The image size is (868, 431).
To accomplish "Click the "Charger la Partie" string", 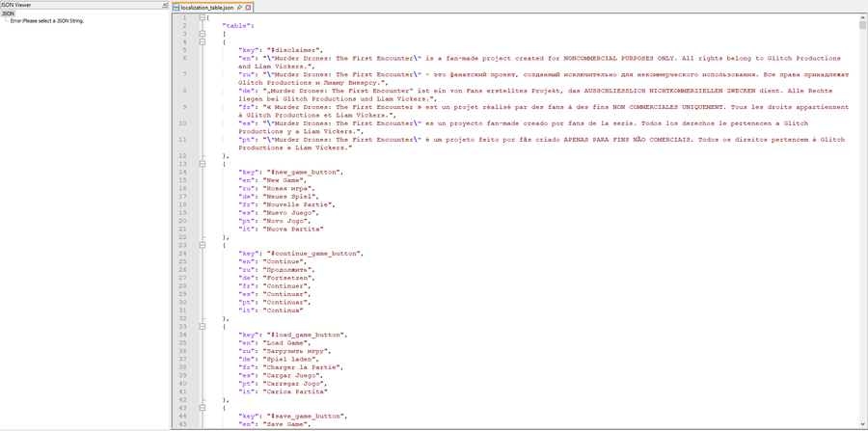I will tap(303, 367).
